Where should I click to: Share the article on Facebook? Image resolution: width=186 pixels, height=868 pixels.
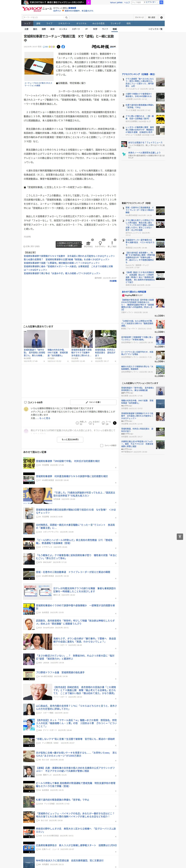63,47
